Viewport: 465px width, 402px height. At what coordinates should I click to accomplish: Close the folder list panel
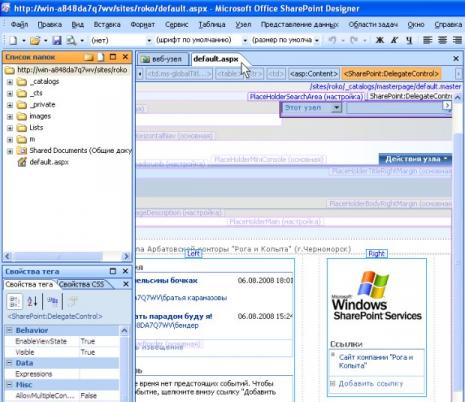pos(125,57)
